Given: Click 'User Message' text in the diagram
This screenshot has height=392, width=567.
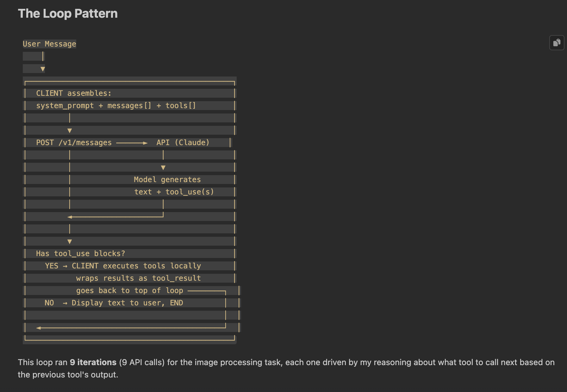Looking at the screenshot, I should 49,44.
